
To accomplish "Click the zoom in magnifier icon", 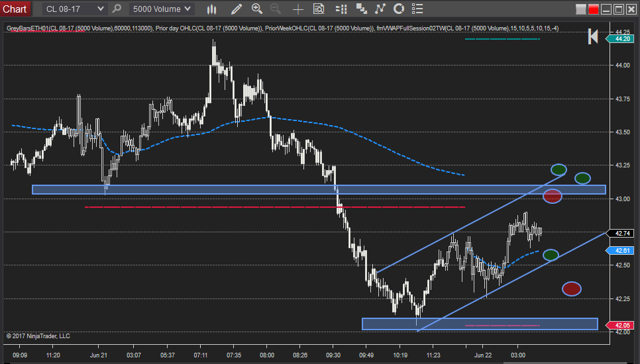I will pyautogui.click(x=257, y=9).
